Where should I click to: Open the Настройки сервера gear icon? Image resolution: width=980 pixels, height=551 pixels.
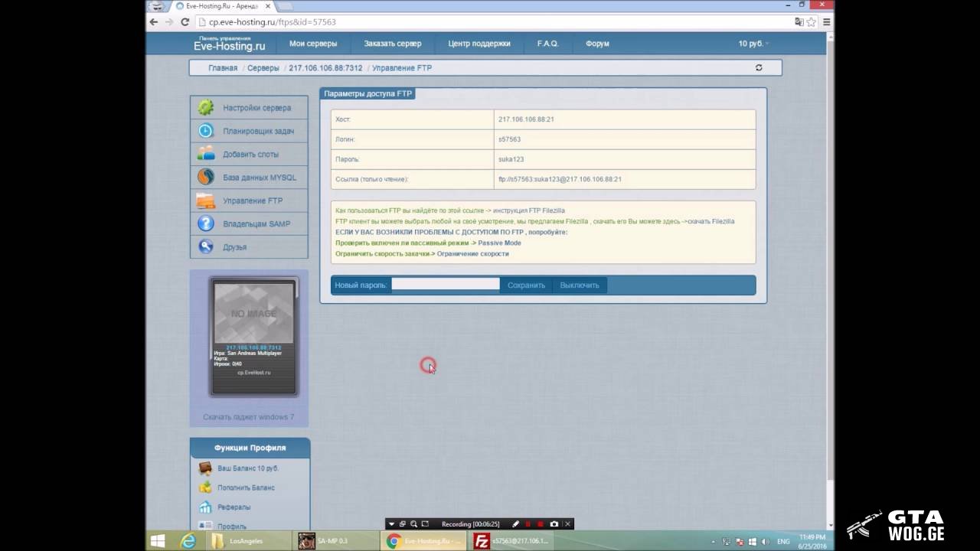206,108
